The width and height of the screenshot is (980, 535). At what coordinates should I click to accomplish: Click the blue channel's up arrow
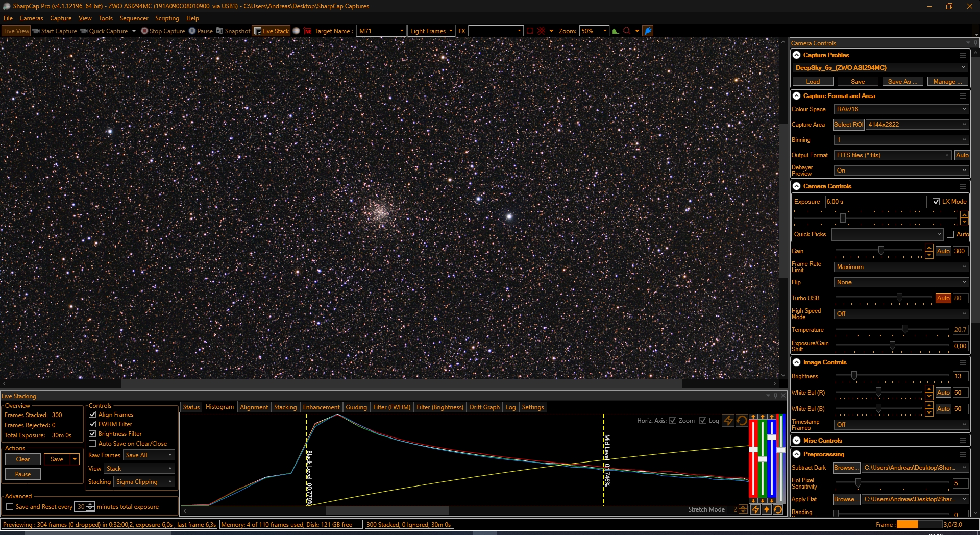pyautogui.click(x=772, y=417)
